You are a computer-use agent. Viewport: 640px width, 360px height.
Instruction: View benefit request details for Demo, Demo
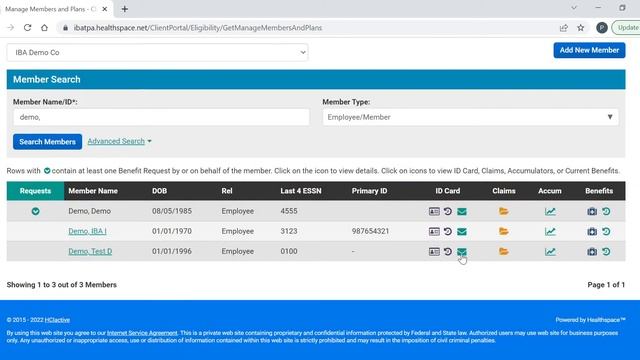36,211
